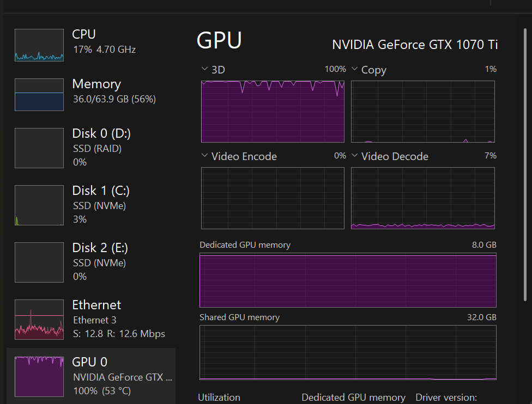Image resolution: width=532 pixels, height=404 pixels.
Task: Select the CPU mini graph in sidebar
Action: [x=39, y=45]
